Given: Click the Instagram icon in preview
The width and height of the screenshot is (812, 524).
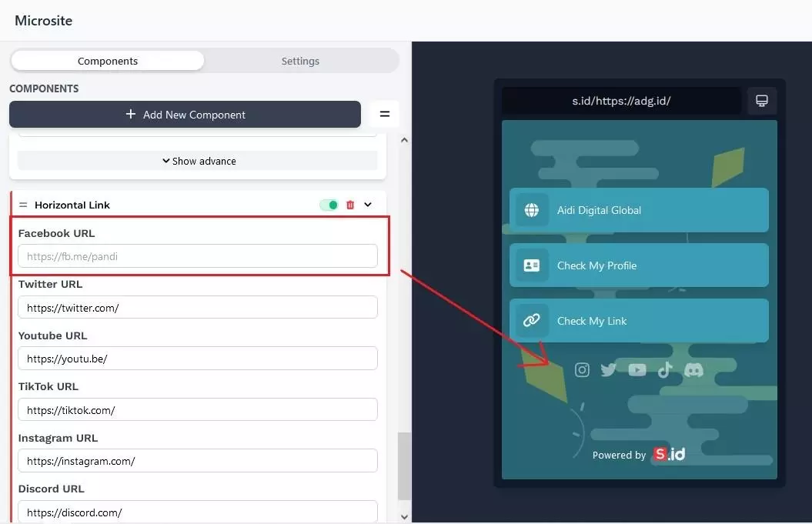Looking at the screenshot, I should [x=583, y=370].
